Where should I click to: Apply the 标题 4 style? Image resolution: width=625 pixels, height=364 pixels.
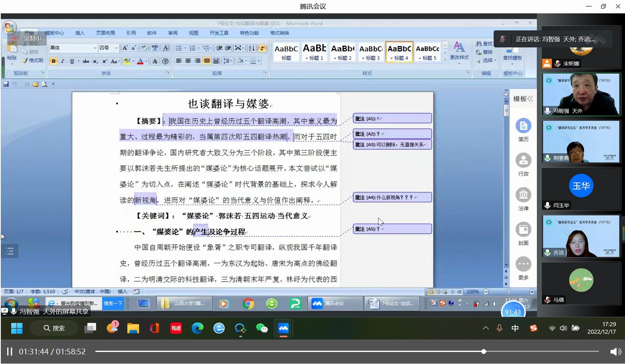click(399, 52)
